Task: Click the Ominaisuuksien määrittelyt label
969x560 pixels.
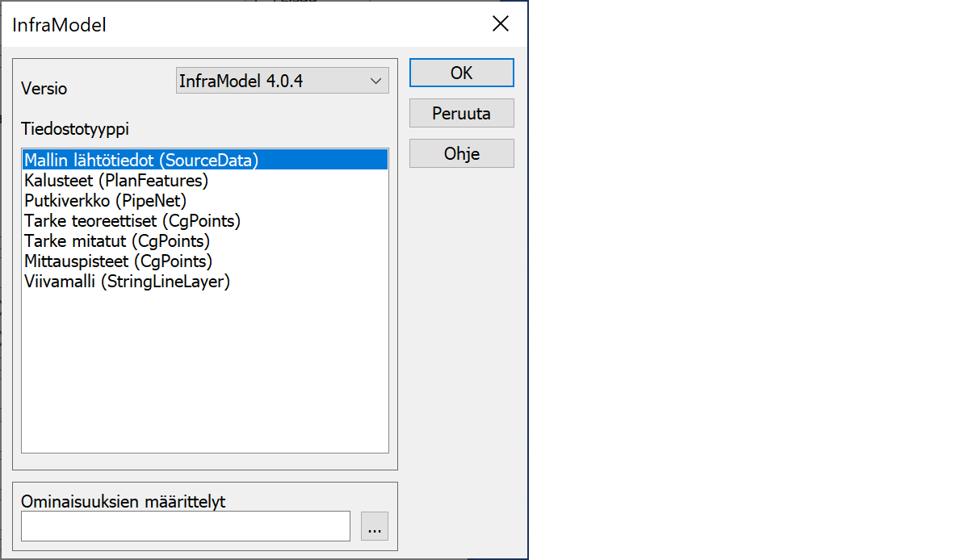Action: click(124, 501)
